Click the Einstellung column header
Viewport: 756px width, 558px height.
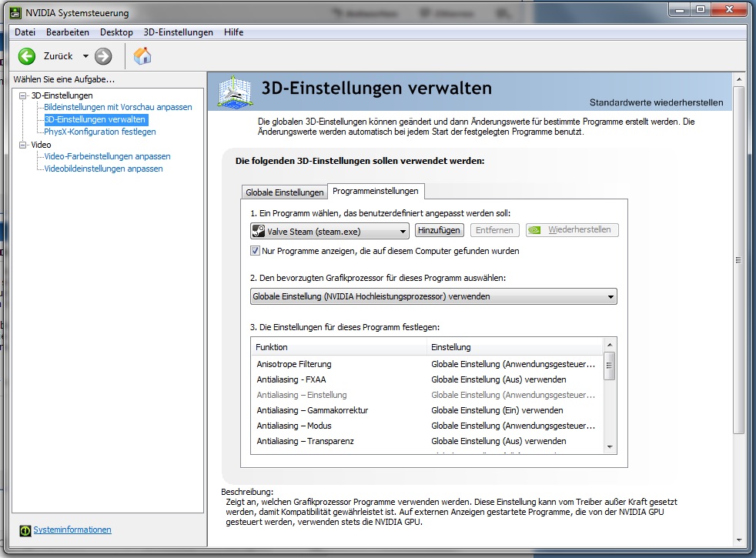[515, 347]
